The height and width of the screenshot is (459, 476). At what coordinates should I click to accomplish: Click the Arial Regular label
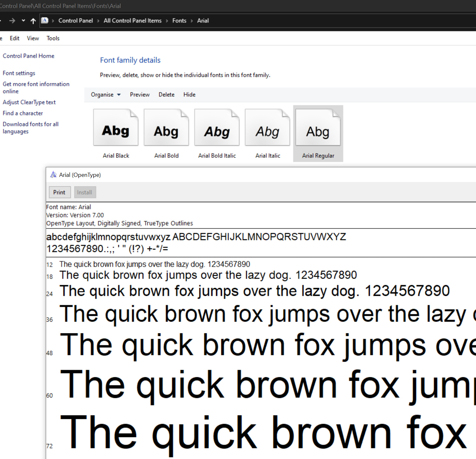pos(318,156)
